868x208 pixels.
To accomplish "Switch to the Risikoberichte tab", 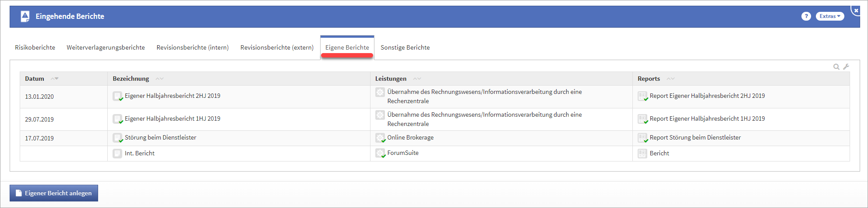I will [35, 47].
